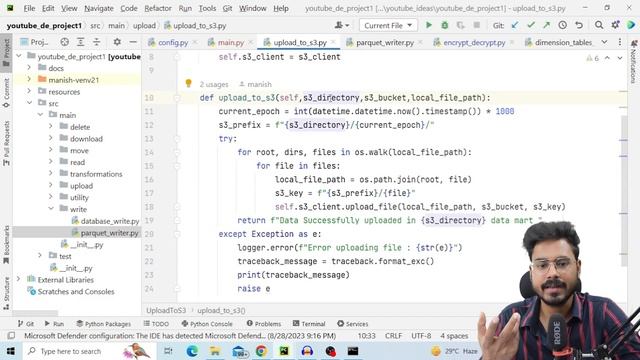Viewport: 640px width, 360px height.
Task: Expand all in the Project panel
Action: [x=80, y=42]
